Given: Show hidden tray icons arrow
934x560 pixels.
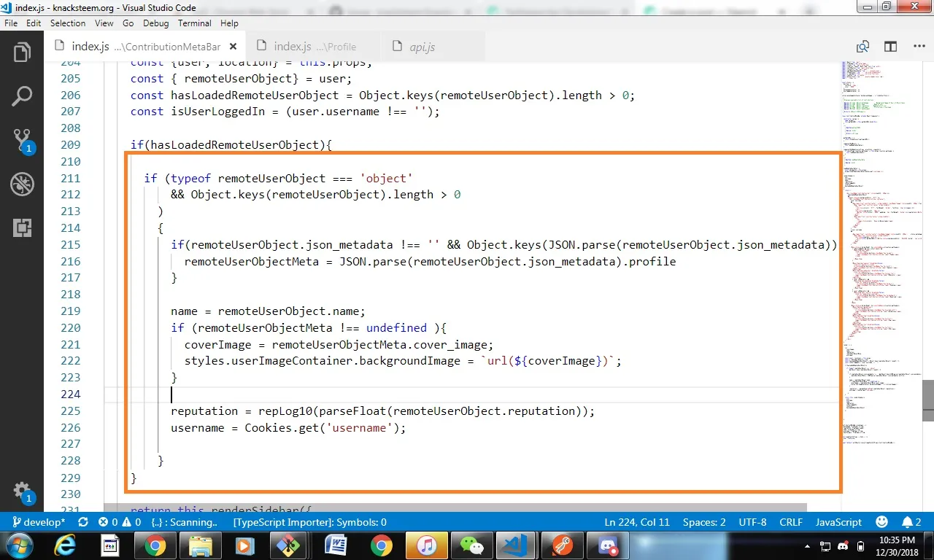Looking at the screenshot, I should (x=808, y=545).
